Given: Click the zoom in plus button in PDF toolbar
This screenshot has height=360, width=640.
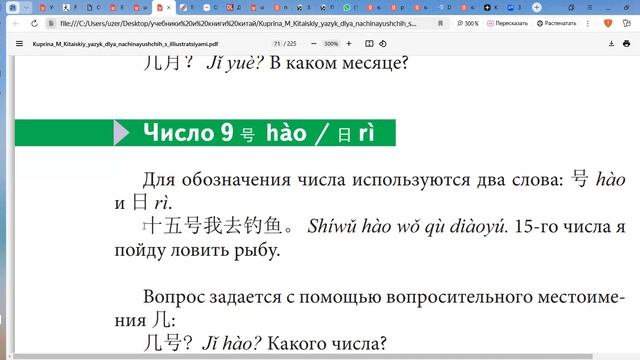Looking at the screenshot, I should (349, 43).
